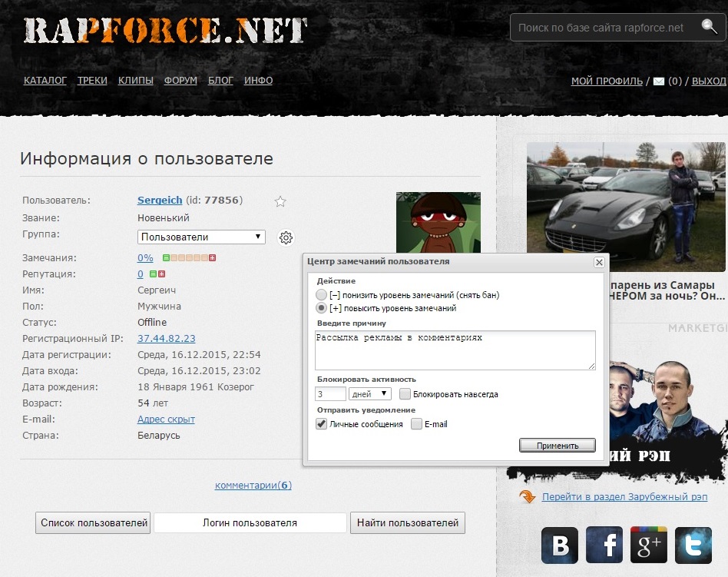Image resolution: width=728 pixels, height=577 pixels.
Task: Click the парень из Самары ad headline
Action: [x=667, y=290]
